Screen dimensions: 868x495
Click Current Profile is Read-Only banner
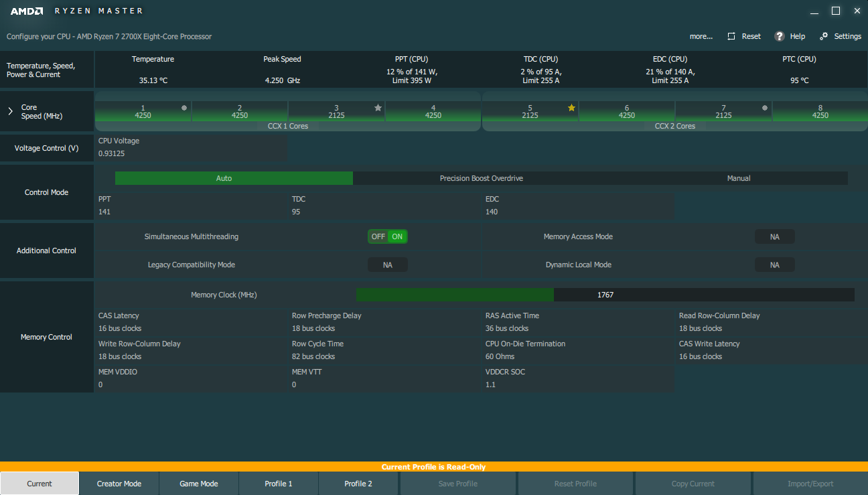pyautogui.click(x=434, y=467)
